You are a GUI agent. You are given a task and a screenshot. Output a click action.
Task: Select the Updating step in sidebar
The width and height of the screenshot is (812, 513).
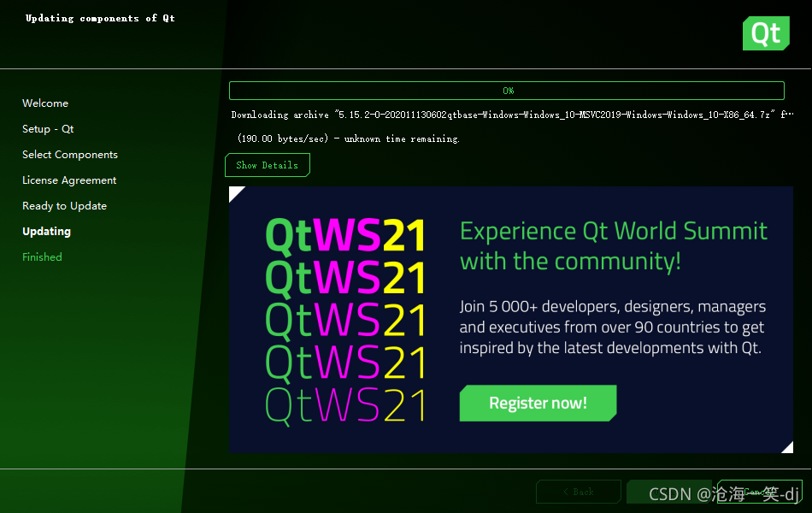[47, 232]
